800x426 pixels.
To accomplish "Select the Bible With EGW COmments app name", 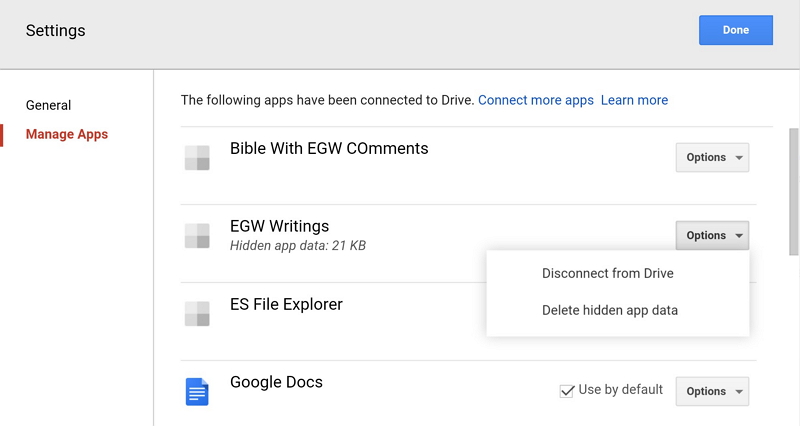I will click(329, 148).
